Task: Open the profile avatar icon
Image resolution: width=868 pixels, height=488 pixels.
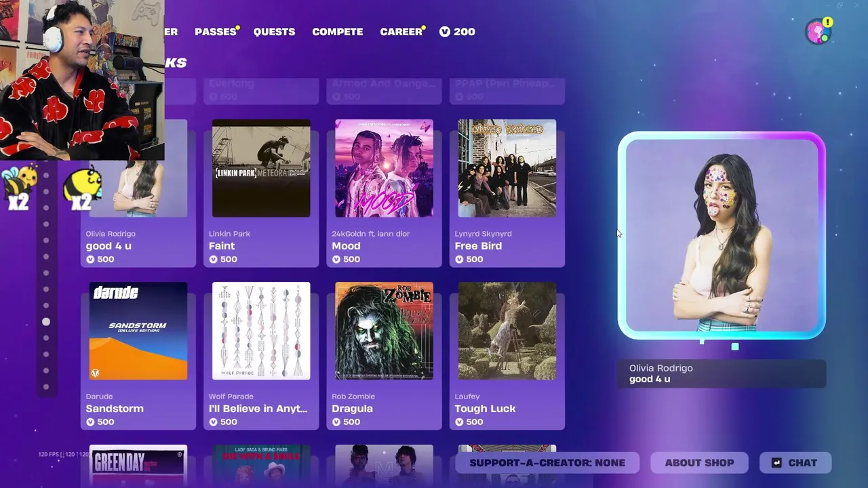Action: [x=818, y=32]
